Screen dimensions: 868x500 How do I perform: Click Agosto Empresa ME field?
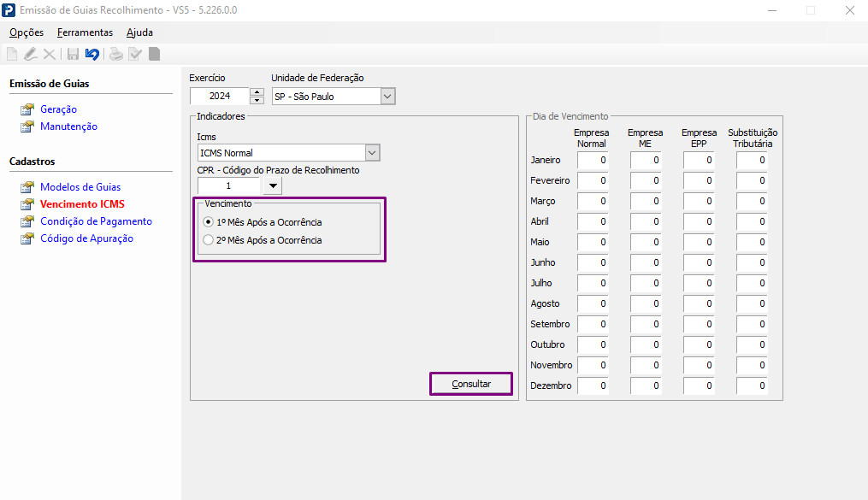[646, 303]
